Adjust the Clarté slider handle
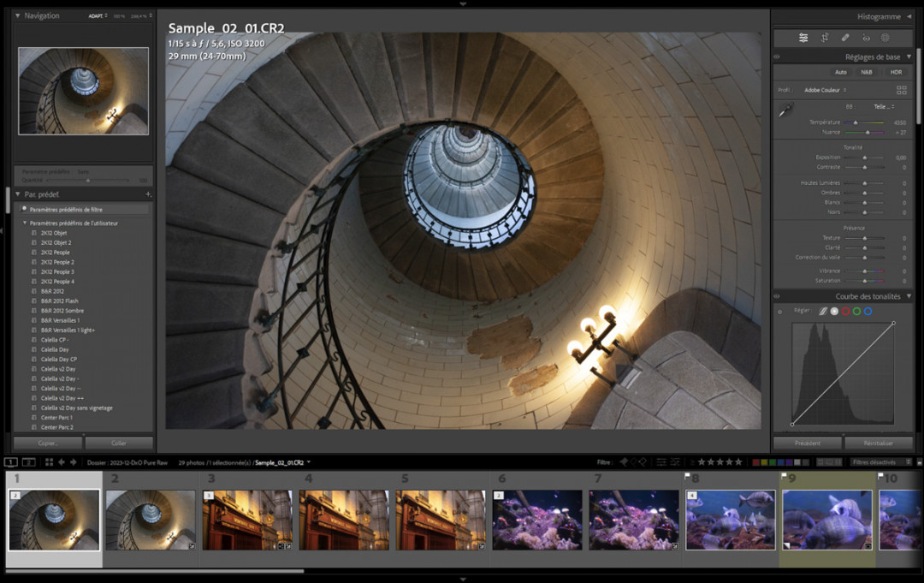This screenshot has width=924, height=583. (x=865, y=247)
